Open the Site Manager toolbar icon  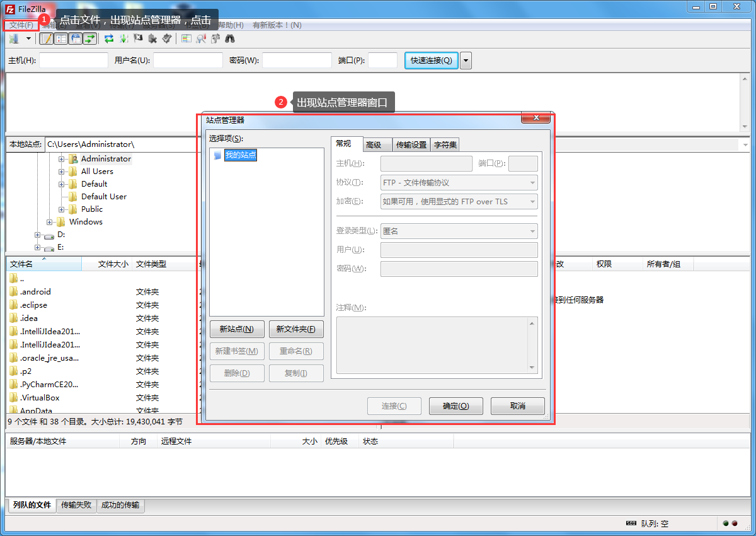(13, 38)
